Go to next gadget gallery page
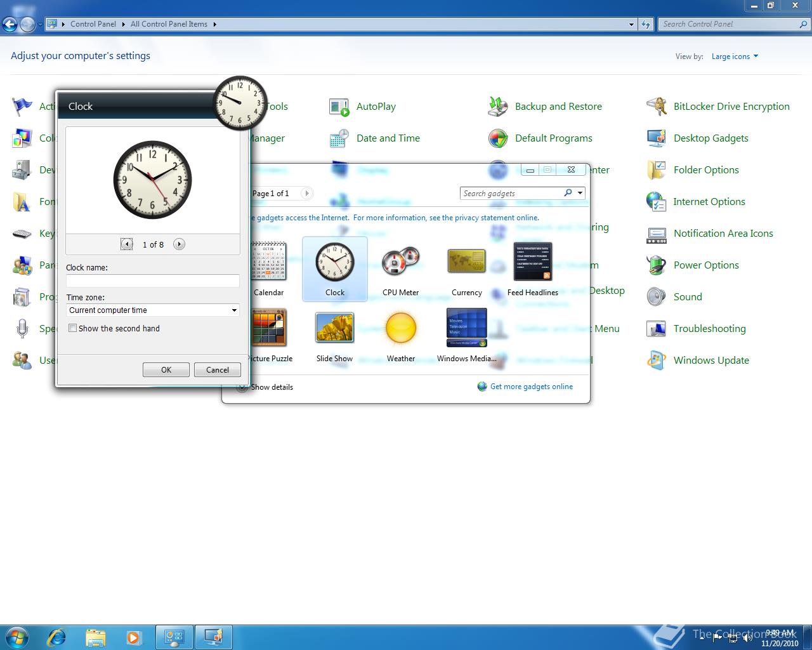The height and width of the screenshot is (650, 812). (x=306, y=193)
